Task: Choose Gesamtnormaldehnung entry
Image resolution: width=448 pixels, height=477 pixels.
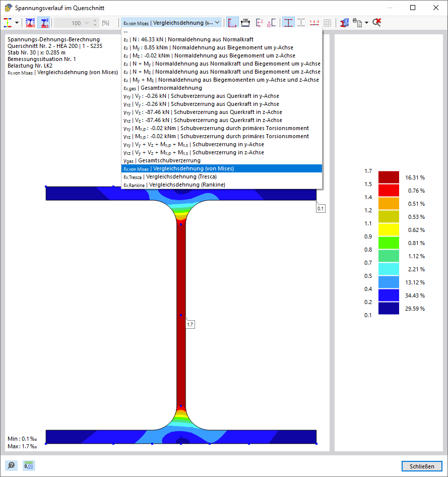Action: pyautogui.click(x=222, y=88)
